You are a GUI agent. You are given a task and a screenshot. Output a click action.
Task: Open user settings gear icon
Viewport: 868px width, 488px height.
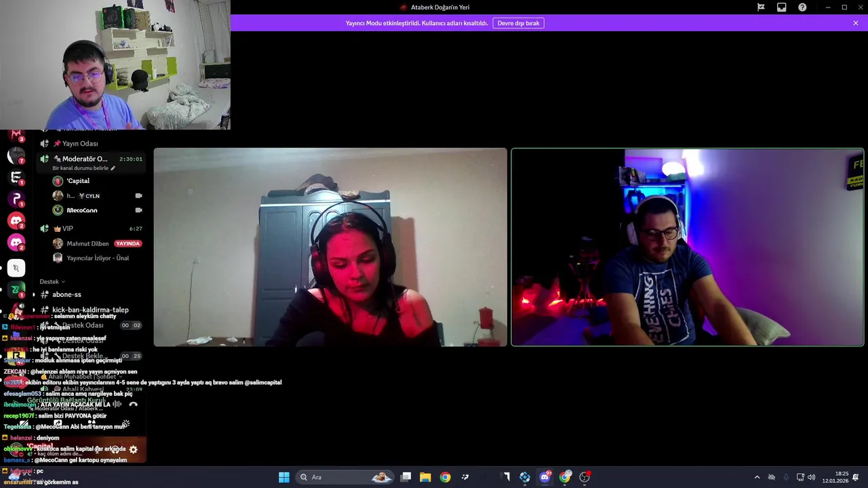pos(133,449)
